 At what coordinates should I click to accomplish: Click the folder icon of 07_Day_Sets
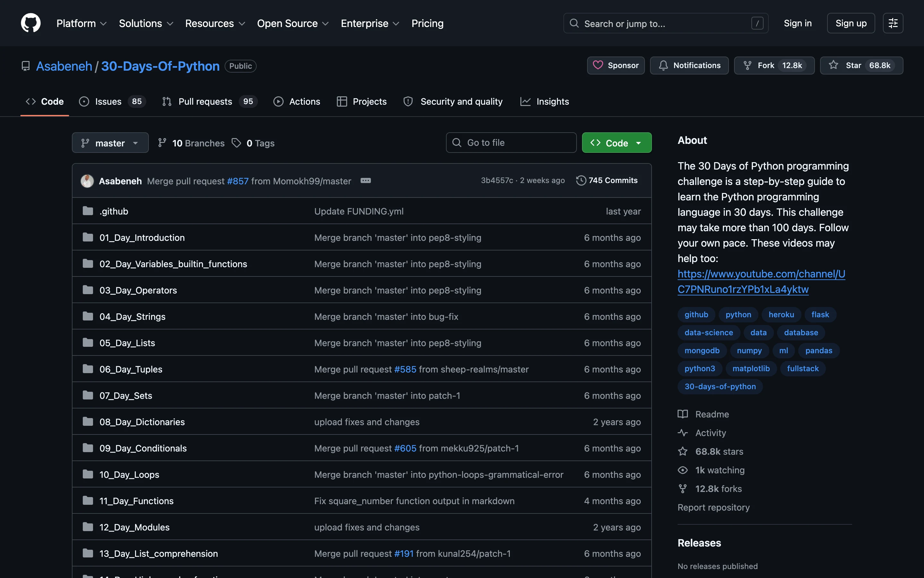(x=88, y=395)
